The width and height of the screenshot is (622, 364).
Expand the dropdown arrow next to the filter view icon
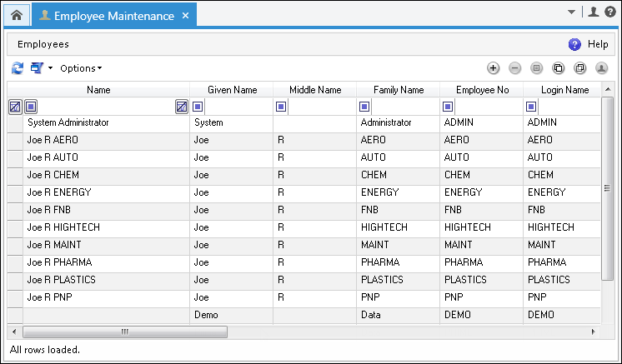50,68
